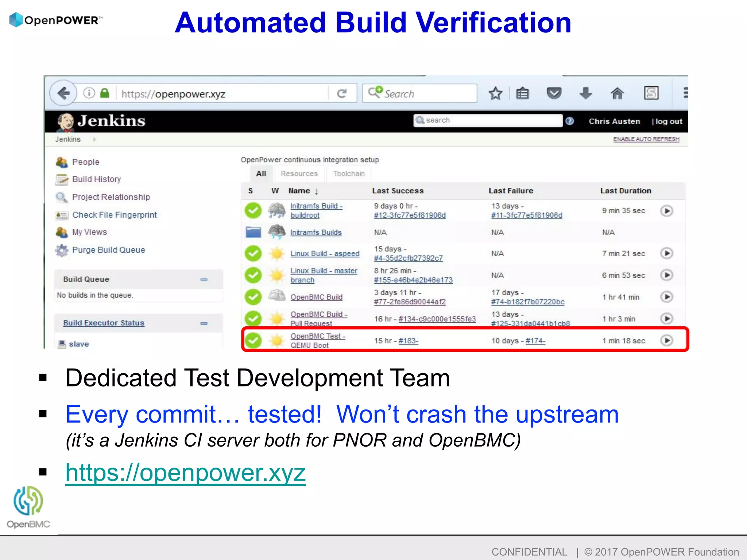This screenshot has width=747, height=560.
Task: Switch to the Toolchain tab
Action: [x=349, y=174]
